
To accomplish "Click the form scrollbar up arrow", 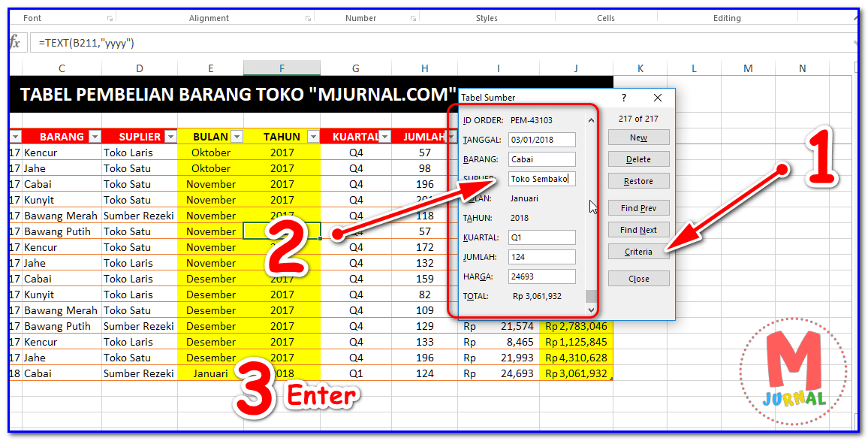I will tap(591, 120).
